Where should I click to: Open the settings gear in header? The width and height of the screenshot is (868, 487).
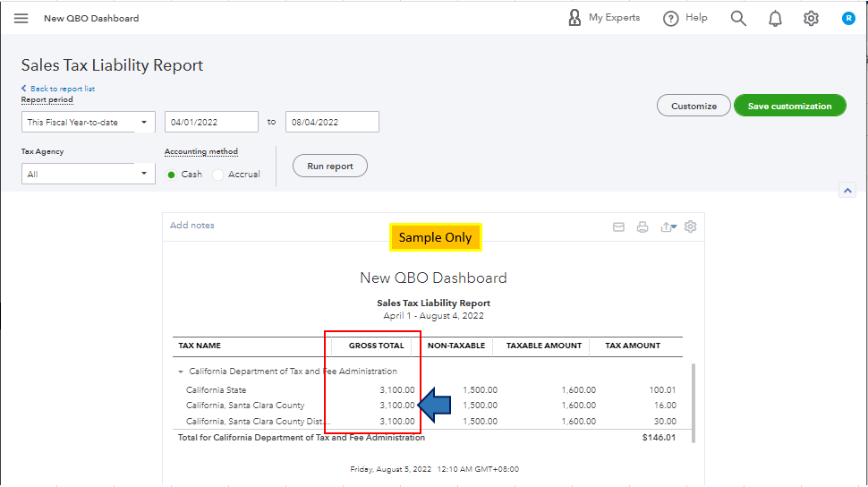811,18
